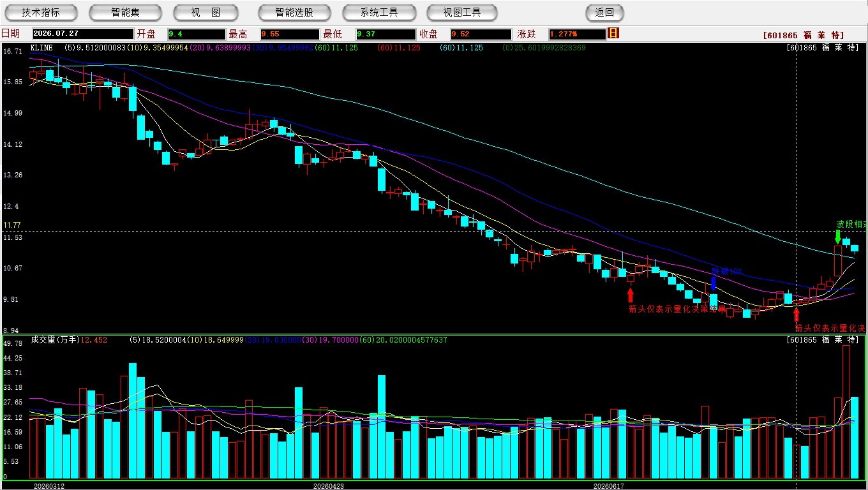Click the blue arrow marker 跌破10%
Image resolution: width=868 pixels, height=490 pixels.
[713, 284]
